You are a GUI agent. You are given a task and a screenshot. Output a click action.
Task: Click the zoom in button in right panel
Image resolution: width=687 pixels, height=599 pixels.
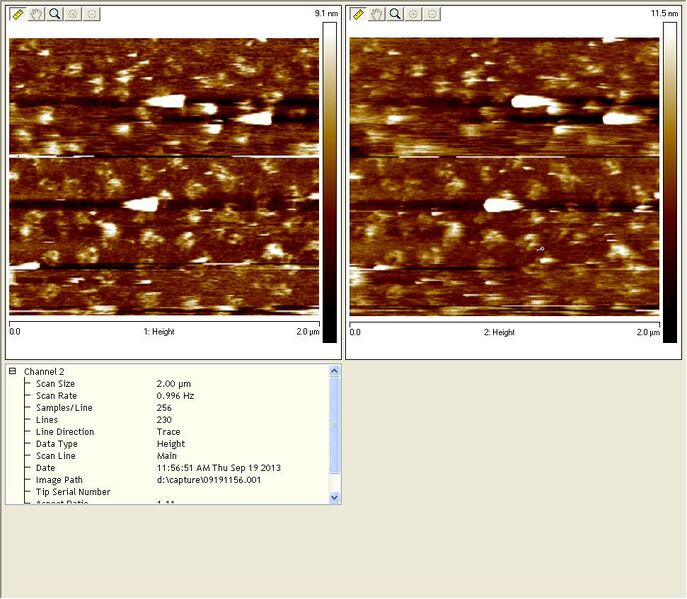pyautogui.click(x=413, y=14)
